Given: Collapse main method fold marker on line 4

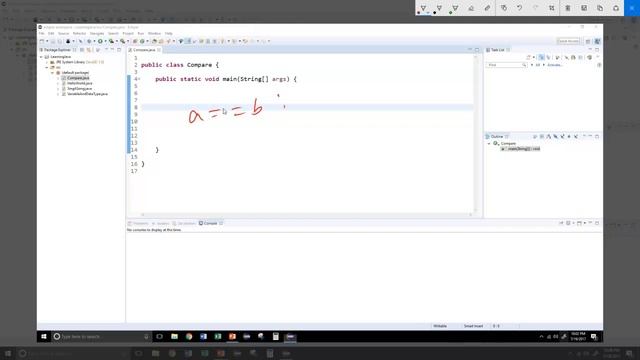Looking at the screenshot, I should 139,79.
